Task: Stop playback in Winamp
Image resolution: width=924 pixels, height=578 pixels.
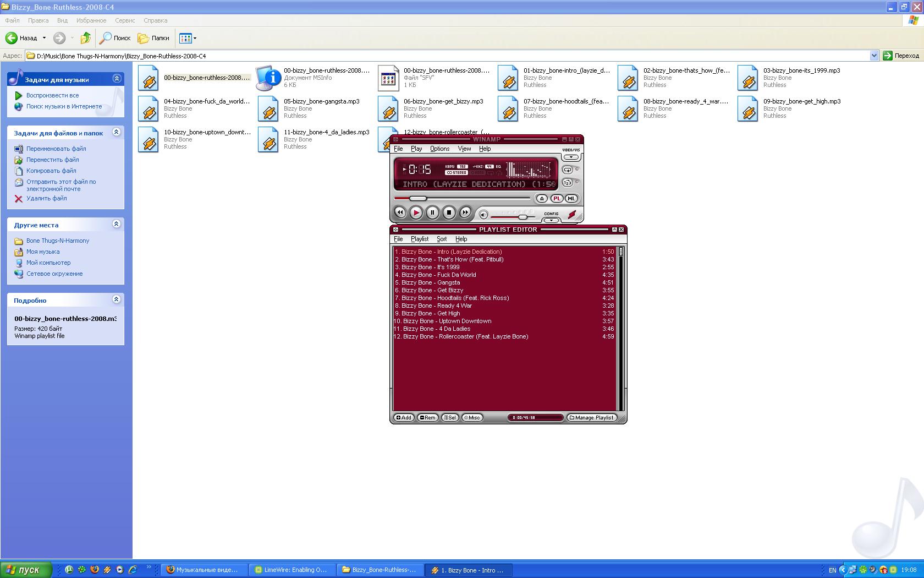Action: click(x=449, y=212)
